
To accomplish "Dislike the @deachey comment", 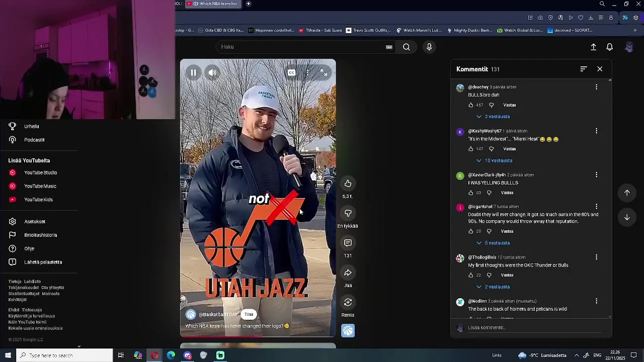I will [x=492, y=105].
